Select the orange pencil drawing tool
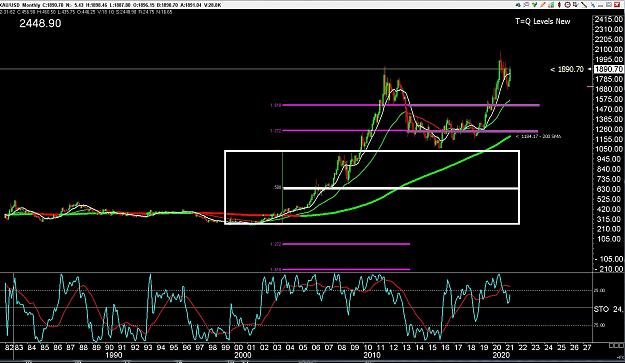 point(543,5)
